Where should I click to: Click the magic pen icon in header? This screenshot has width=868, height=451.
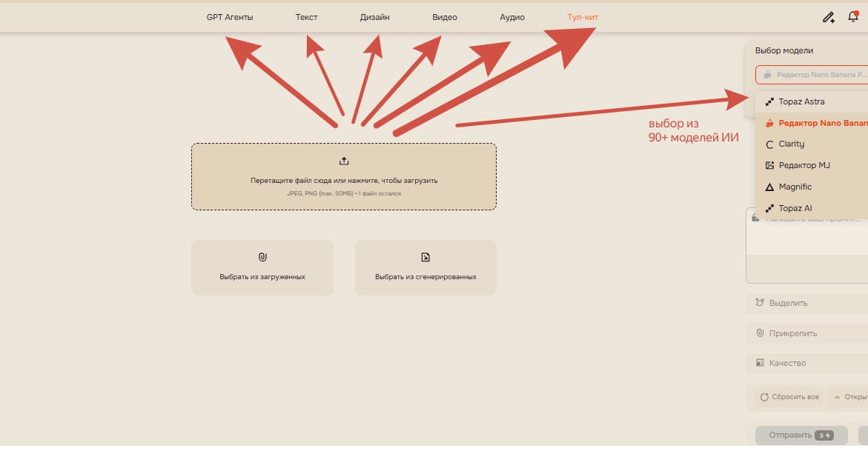[828, 17]
